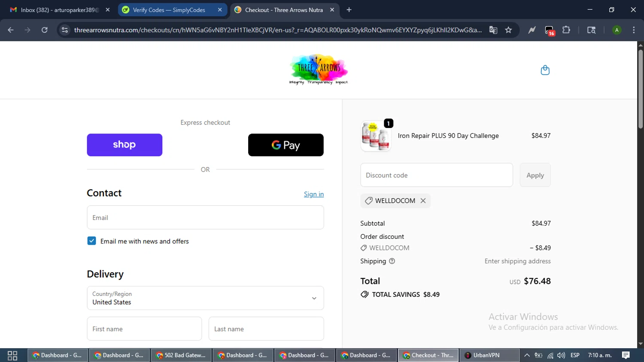644x362 pixels.
Task: Bookmark this page with the star icon
Action: coord(509,30)
